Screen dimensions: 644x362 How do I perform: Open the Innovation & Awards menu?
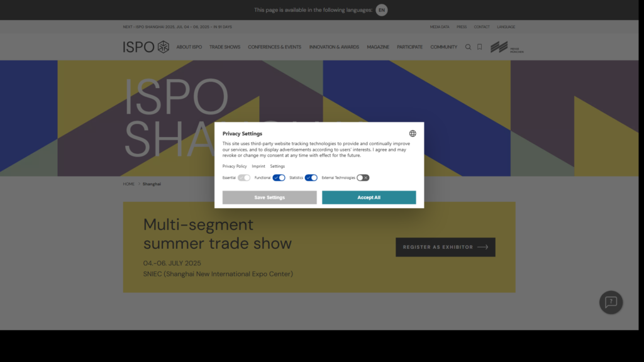(x=334, y=47)
